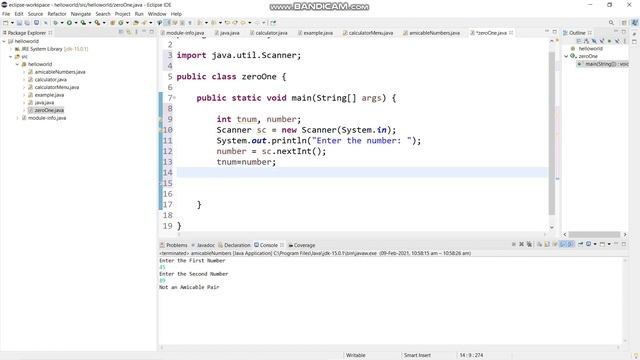Open the Source menu
640x360 pixels.
[35, 14]
